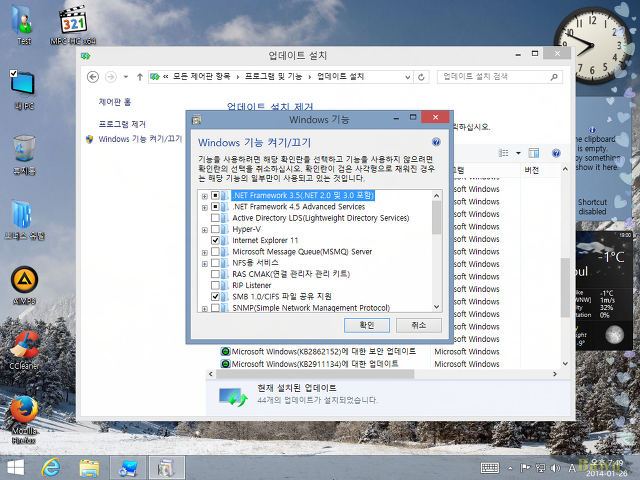
Task: Toggle .NET Framework 4.5 Advanced Services checkbox
Action: point(215,207)
